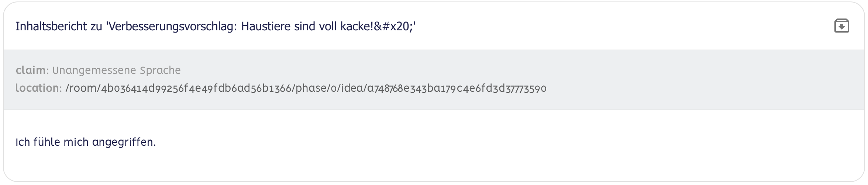Image resolution: width=868 pixels, height=185 pixels.
Task: Click the '&#x20;' entity text in the title
Action: tap(394, 27)
